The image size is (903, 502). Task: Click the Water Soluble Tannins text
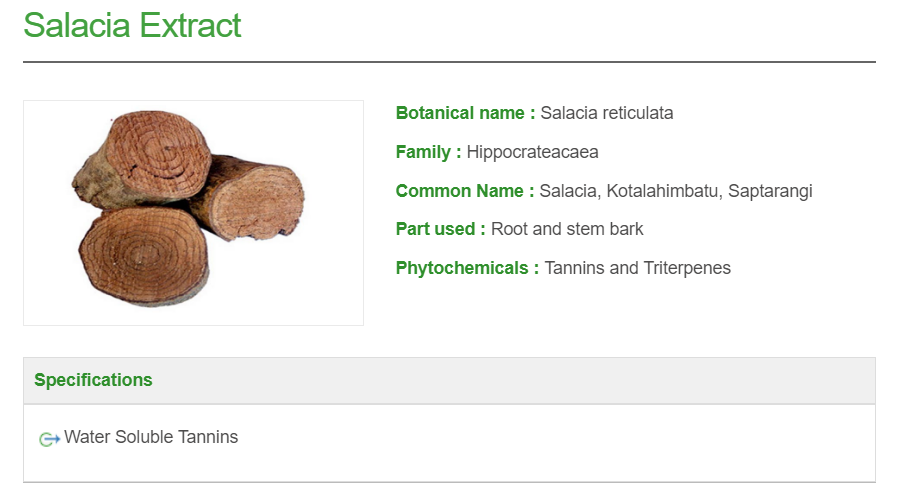[x=151, y=437]
